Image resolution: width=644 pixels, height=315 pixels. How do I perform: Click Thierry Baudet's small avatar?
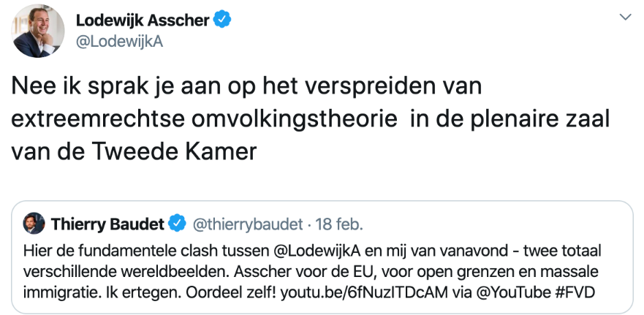34,224
